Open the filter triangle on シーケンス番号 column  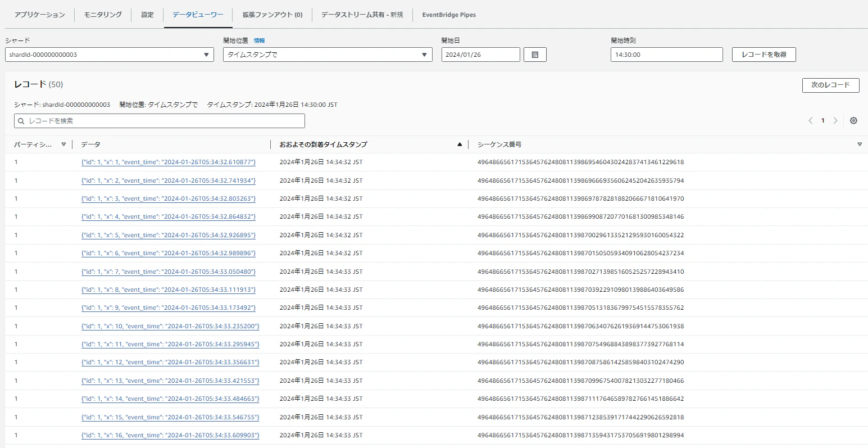[x=860, y=144]
